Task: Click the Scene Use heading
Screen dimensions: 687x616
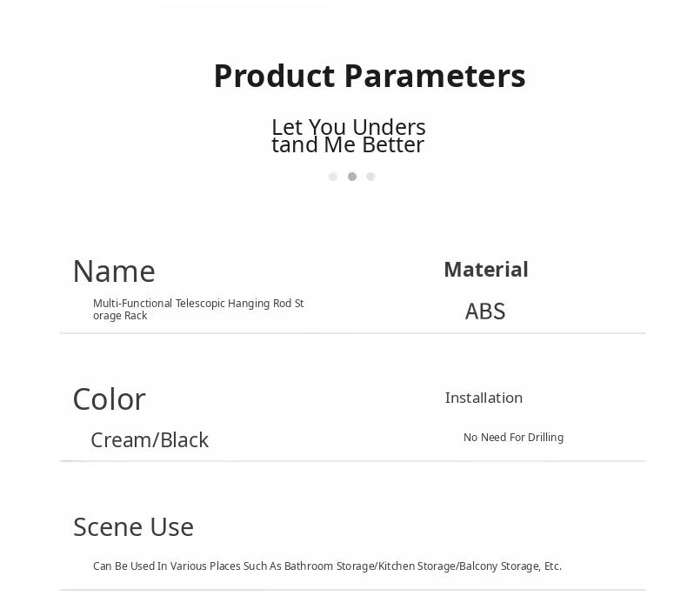Action: point(133,527)
